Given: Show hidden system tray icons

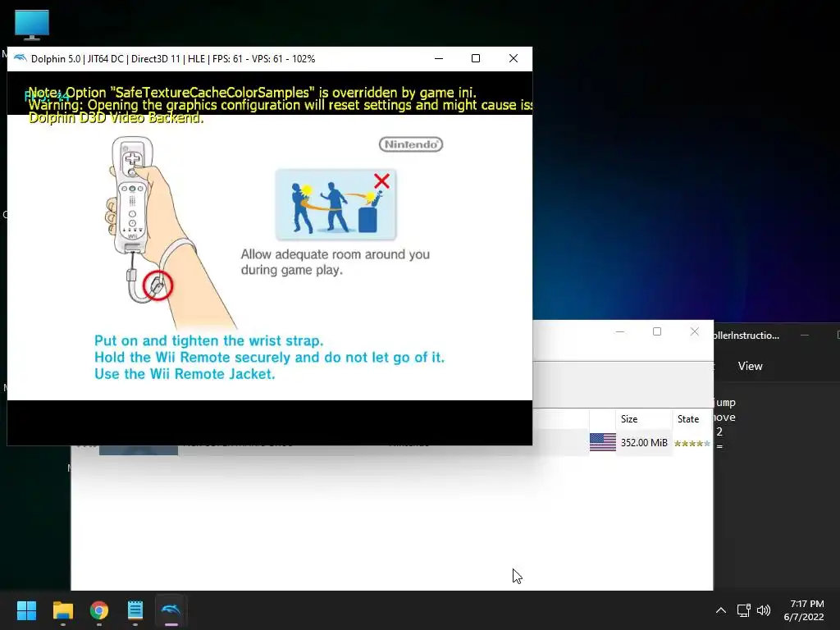Looking at the screenshot, I should (720, 610).
